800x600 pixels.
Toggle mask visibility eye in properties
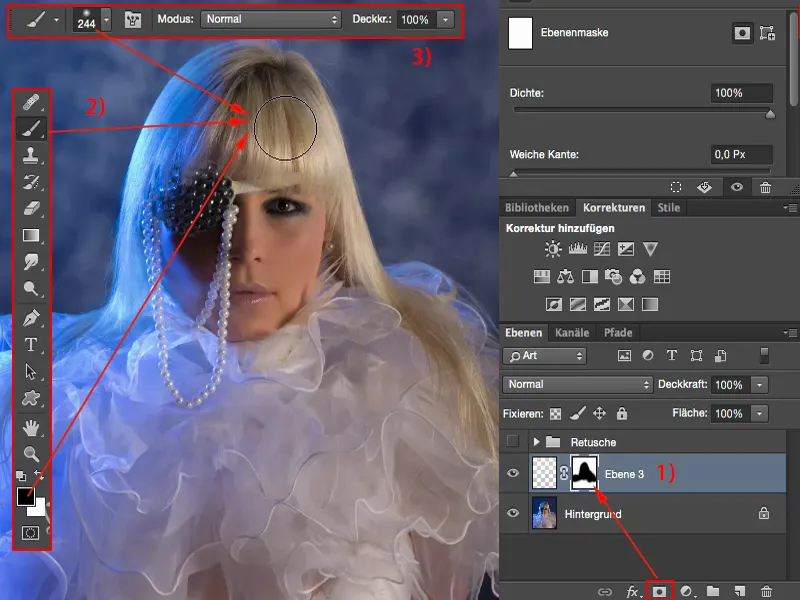(737, 187)
